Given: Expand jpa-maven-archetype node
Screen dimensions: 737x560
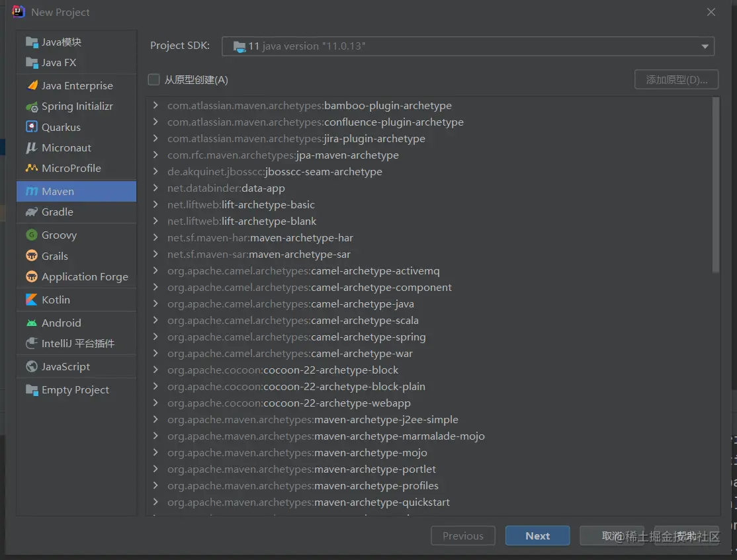Looking at the screenshot, I should point(155,155).
